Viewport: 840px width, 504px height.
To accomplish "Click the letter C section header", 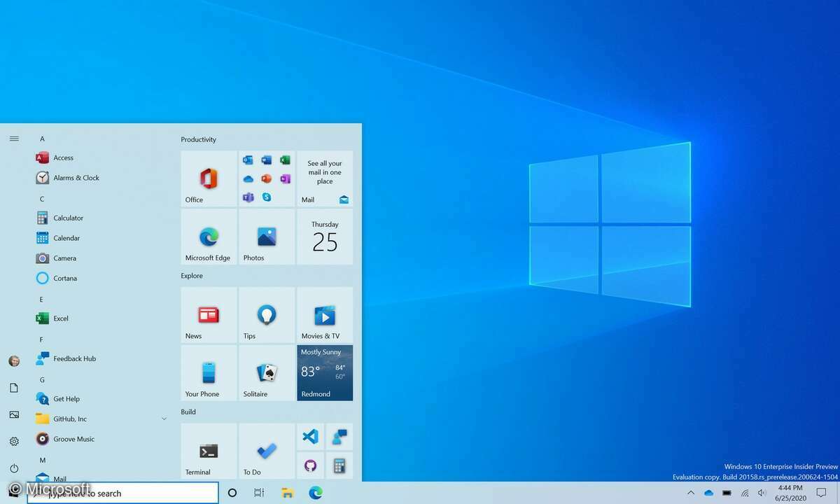I will 42,199.
